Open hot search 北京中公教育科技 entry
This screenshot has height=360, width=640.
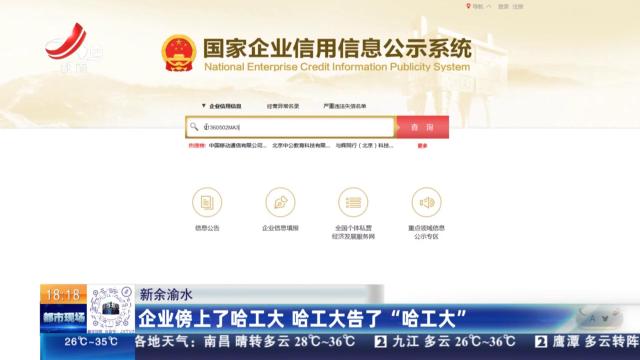click(x=301, y=145)
